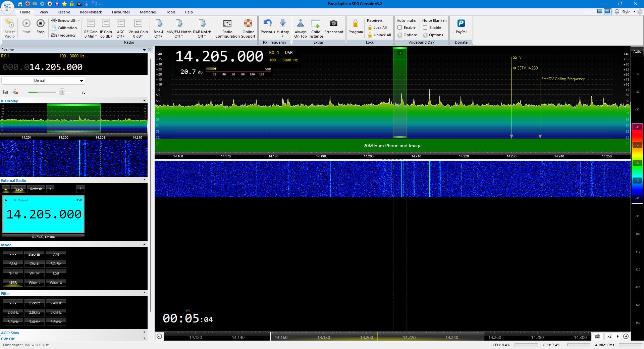Select the 2.4kHz filter button

(x=56, y=303)
